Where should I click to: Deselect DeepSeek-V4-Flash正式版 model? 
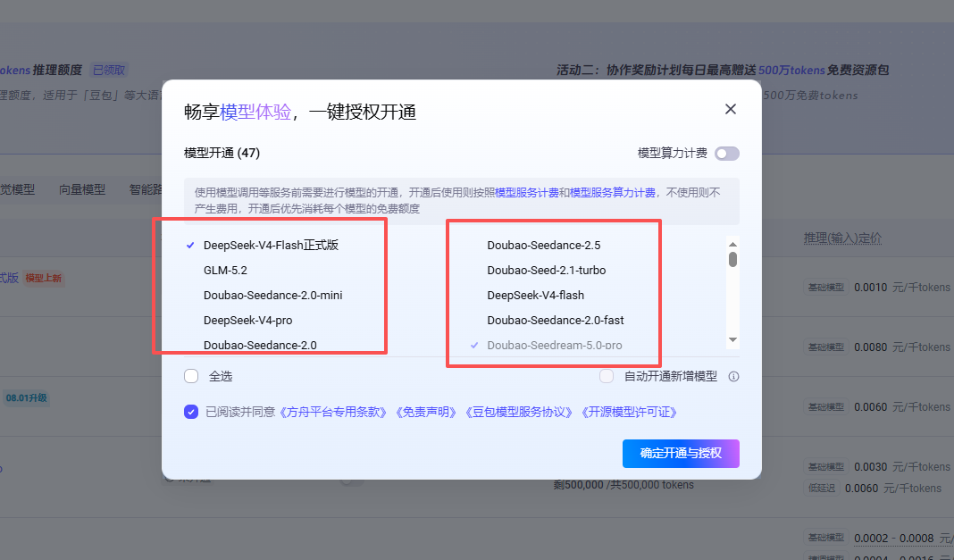271,245
